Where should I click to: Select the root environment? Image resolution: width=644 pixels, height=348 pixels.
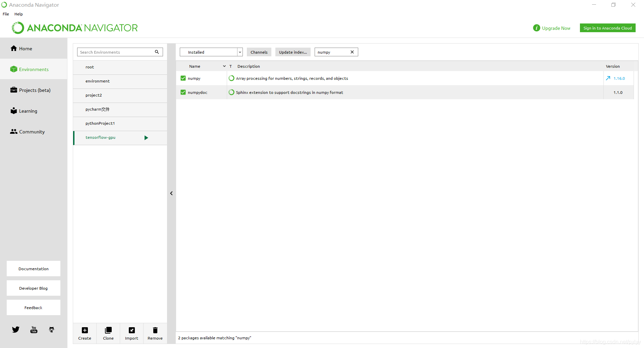[x=120, y=67]
